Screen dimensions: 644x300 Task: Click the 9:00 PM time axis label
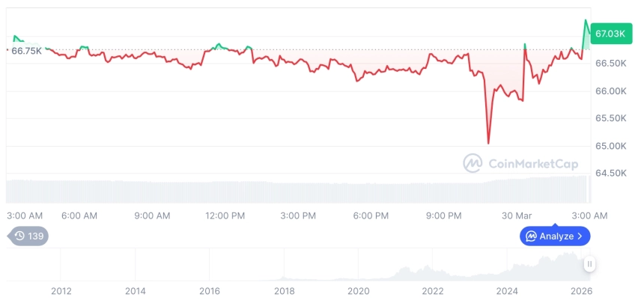click(443, 215)
